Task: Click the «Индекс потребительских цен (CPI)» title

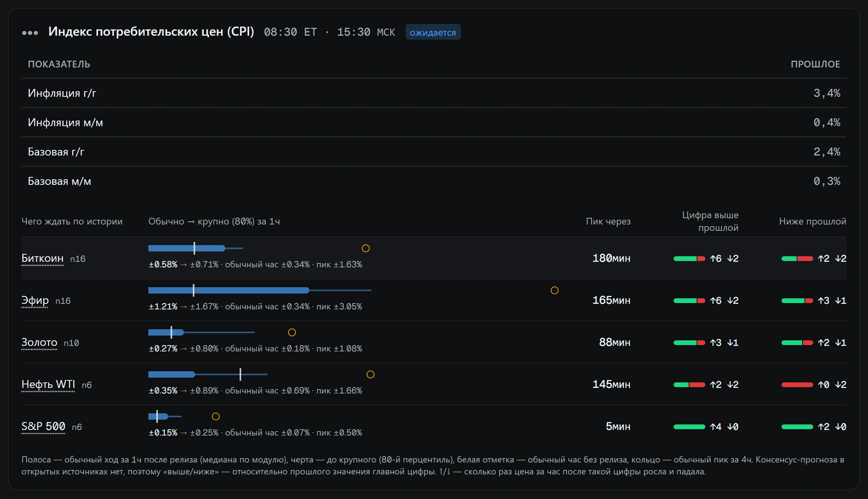Action: [x=151, y=32]
